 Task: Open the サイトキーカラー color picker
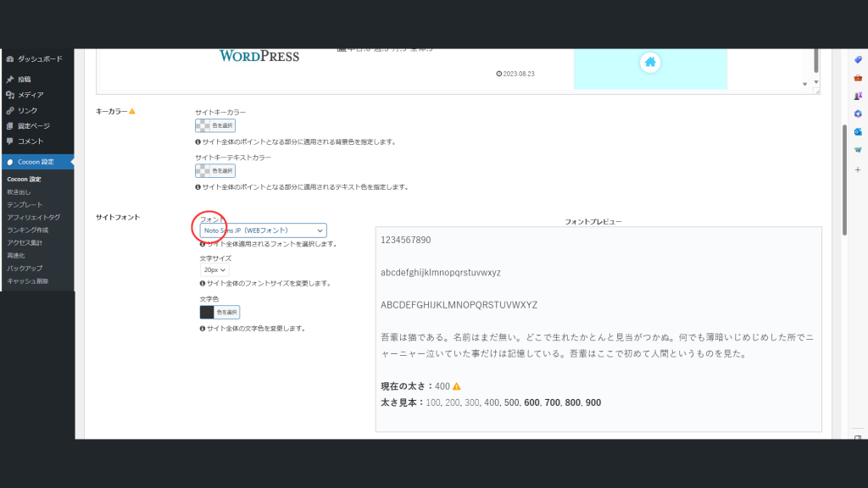pos(214,125)
